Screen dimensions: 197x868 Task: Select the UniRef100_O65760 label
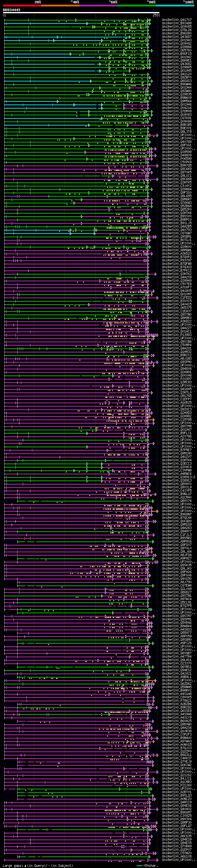(x=177, y=50)
